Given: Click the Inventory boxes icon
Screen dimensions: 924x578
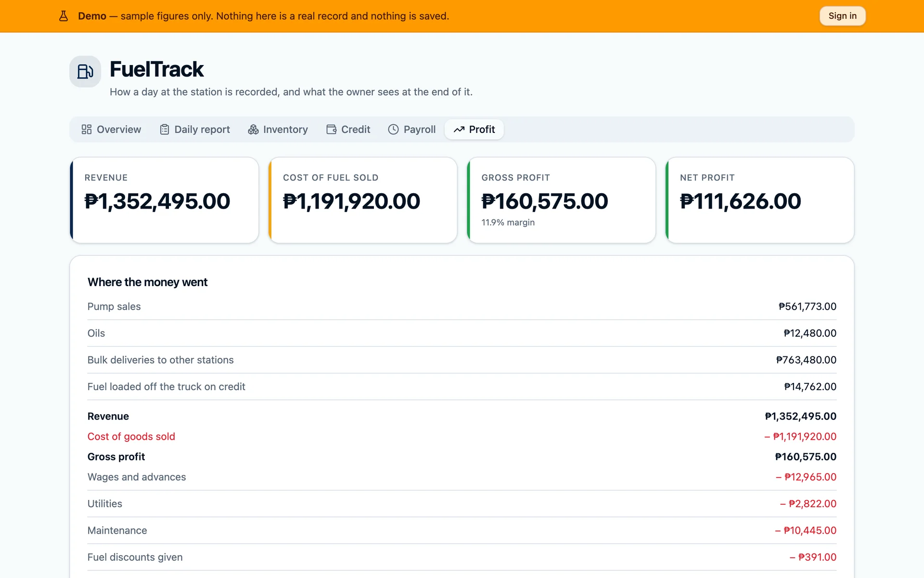Looking at the screenshot, I should pos(253,130).
